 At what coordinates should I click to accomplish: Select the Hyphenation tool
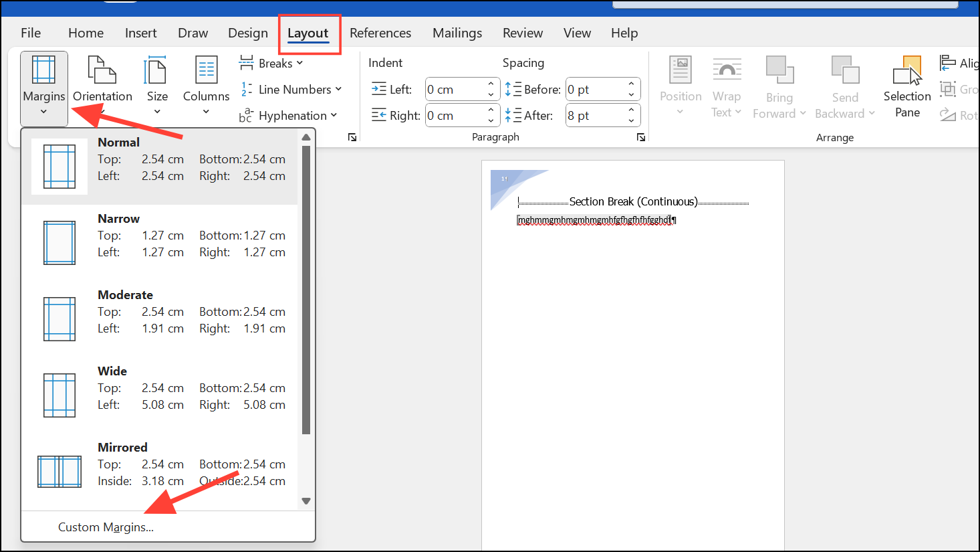point(289,115)
